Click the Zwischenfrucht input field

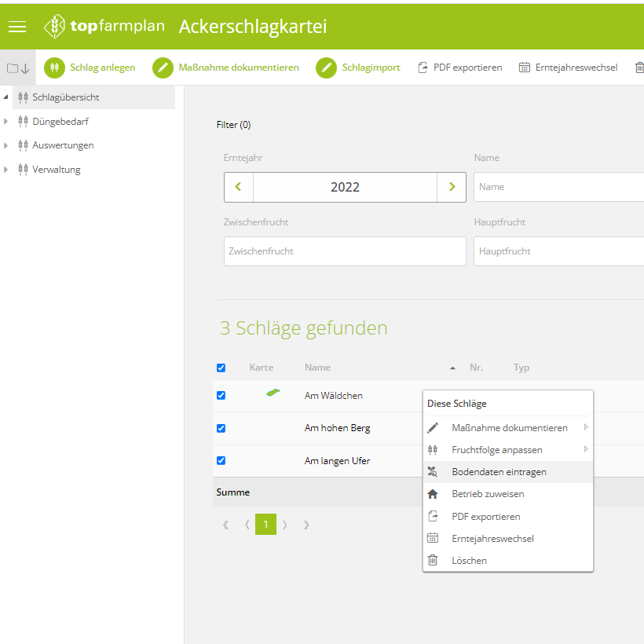coord(345,251)
